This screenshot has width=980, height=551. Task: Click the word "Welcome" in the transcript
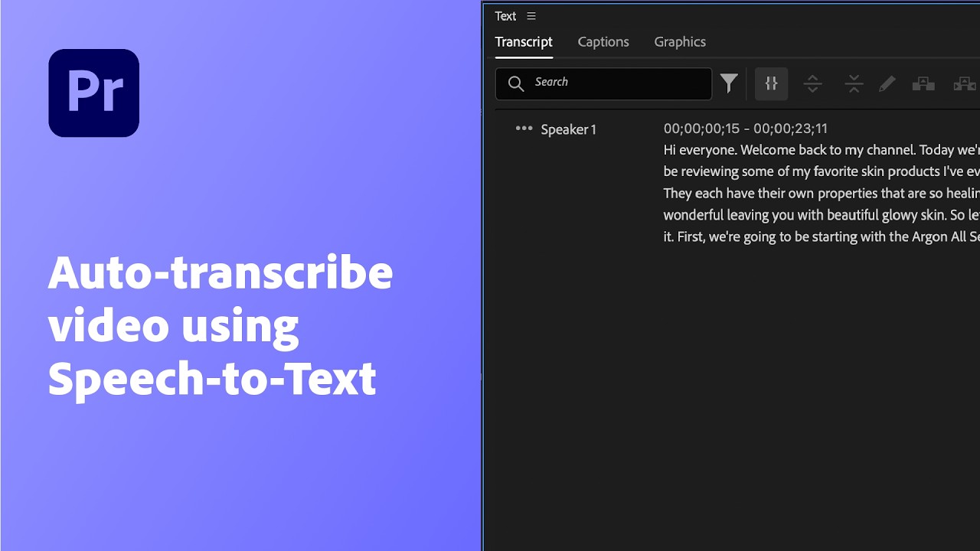pos(768,150)
